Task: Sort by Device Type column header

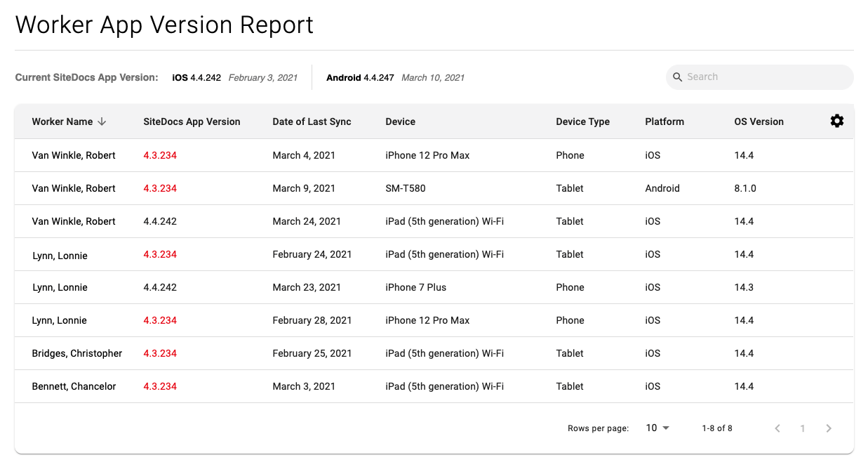Action: pos(582,121)
